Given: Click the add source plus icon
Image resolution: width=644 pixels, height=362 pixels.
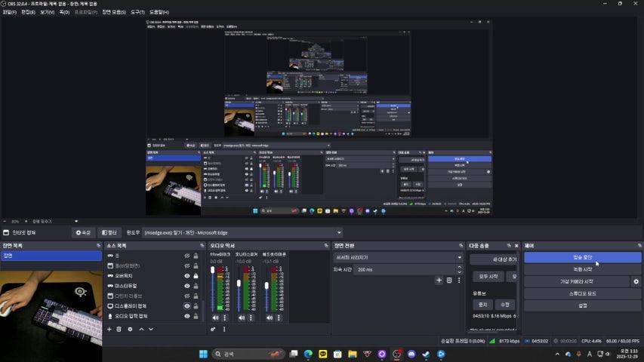Looking at the screenshot, I should pos(109,329).
